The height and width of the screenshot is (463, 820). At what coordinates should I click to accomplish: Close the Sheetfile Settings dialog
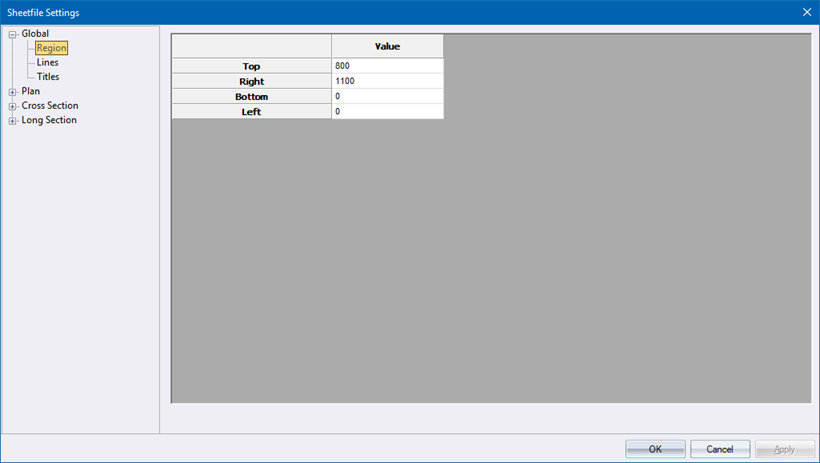coord(806,12)
